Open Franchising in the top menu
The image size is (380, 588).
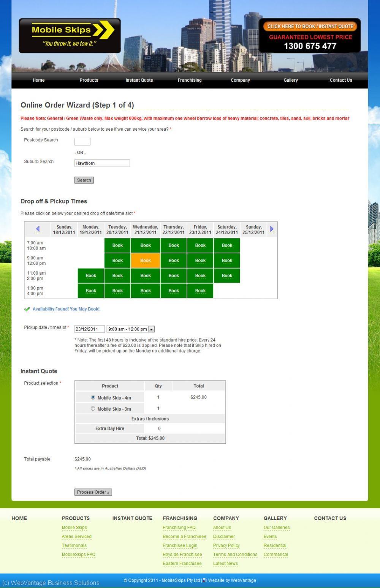tap(190, 80)
